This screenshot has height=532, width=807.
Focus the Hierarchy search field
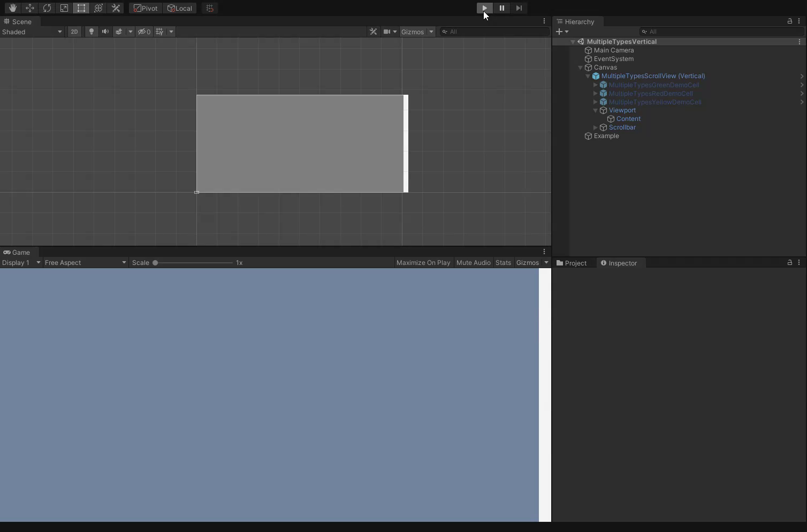point(721,32)
